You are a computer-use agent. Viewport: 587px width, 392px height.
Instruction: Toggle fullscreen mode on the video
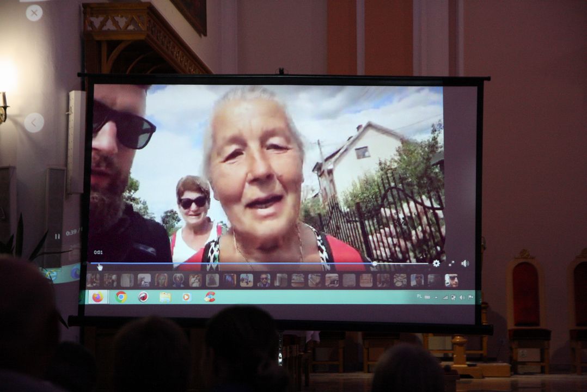tap(451, 264)
